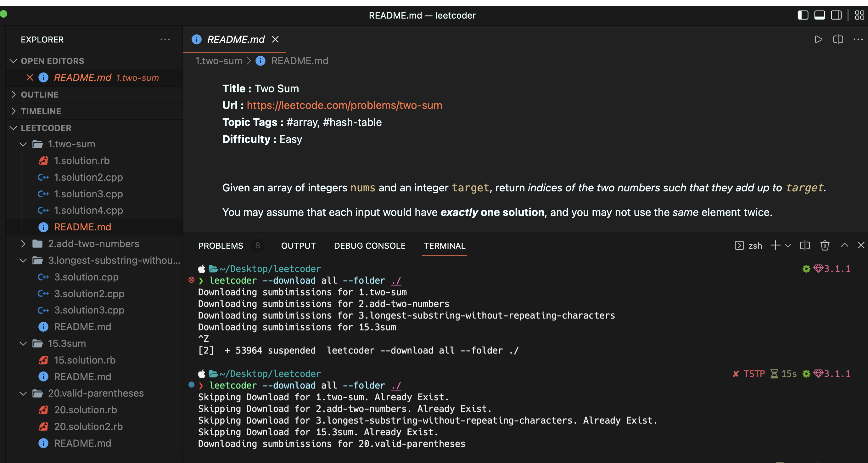Expand the 2.add-two-numbers folder
868x463 pixels.
click(93, 244)
